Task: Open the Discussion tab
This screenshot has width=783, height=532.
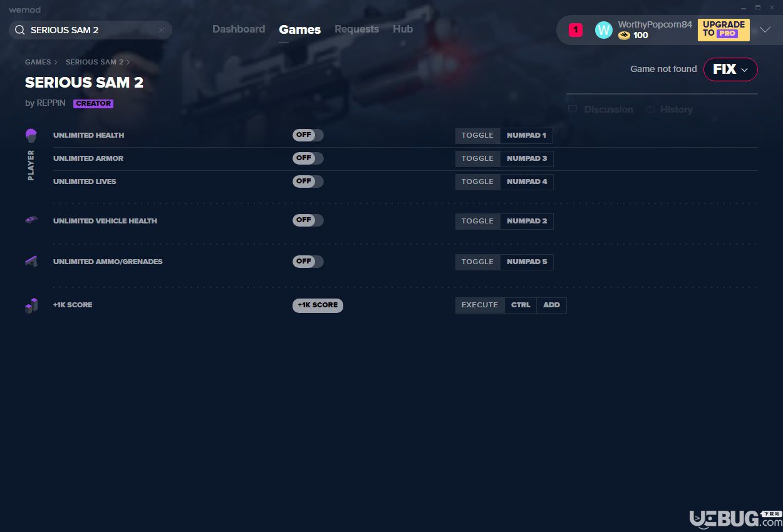Action: 608,110
